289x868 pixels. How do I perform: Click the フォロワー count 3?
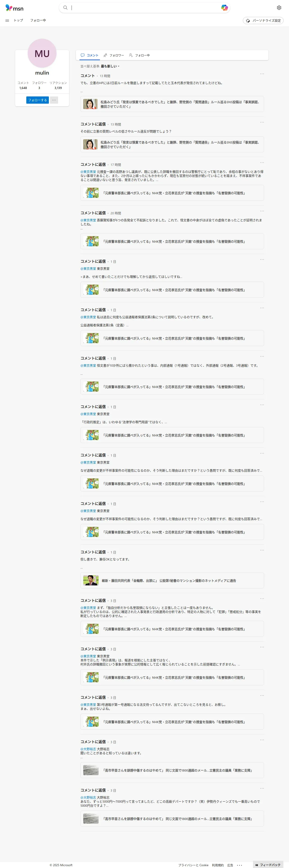tap(39, 88)
